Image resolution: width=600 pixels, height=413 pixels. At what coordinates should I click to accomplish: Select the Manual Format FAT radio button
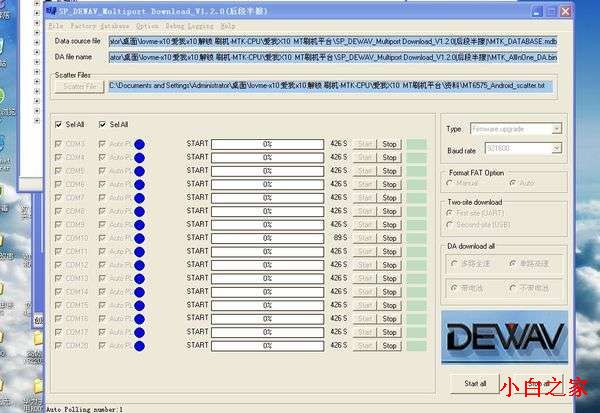[x=450, y=183]
